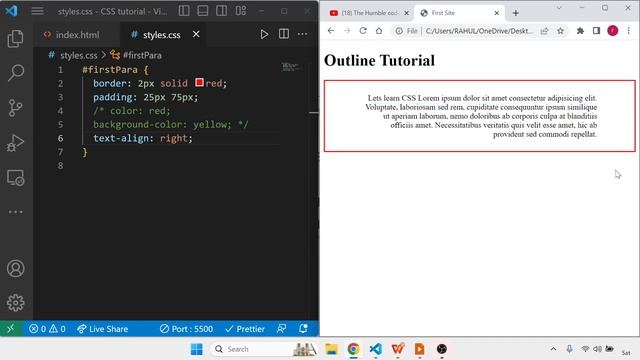Close the styles.css tab
Viewport: 640px width, 360px height.
click(x=196, y=34)
